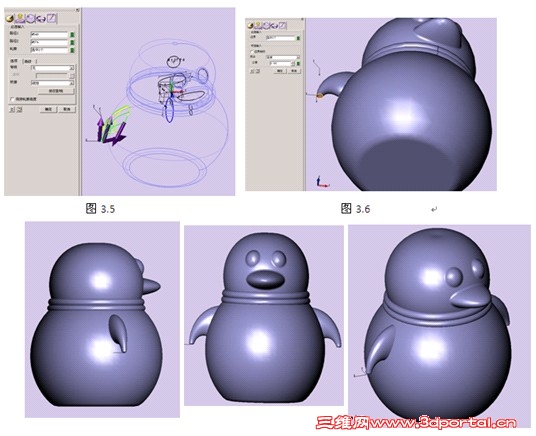Click the 图 3.6 caption text
Screen dimensions: 536x436
(356, 208)
